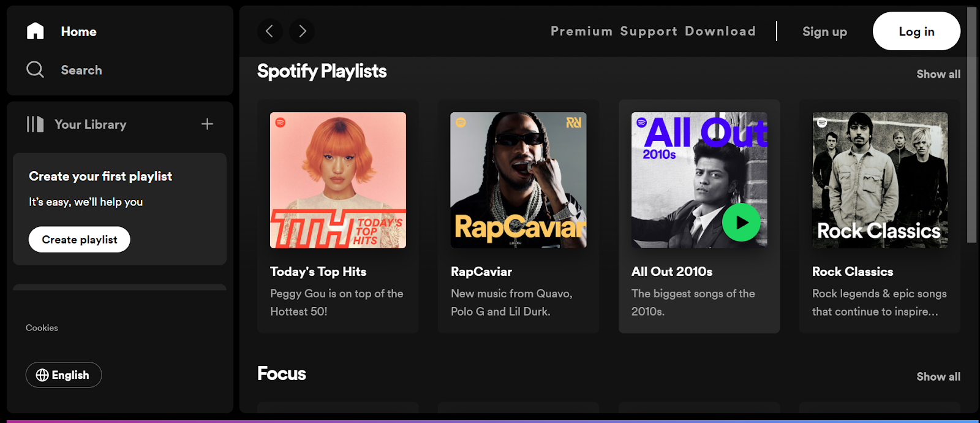Click the globe icon in English button
The image size is (980, 423).
(x=42, y=375)
